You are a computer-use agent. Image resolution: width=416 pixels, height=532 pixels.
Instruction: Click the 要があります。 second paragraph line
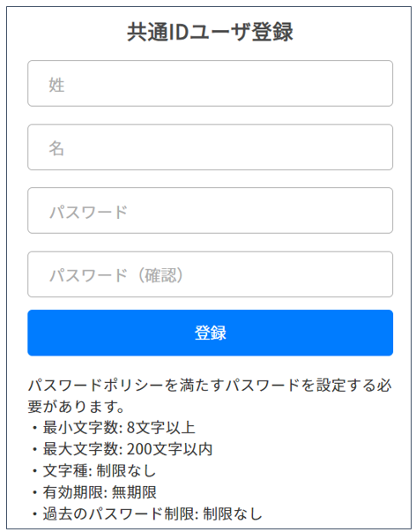[x=77, y=407]
